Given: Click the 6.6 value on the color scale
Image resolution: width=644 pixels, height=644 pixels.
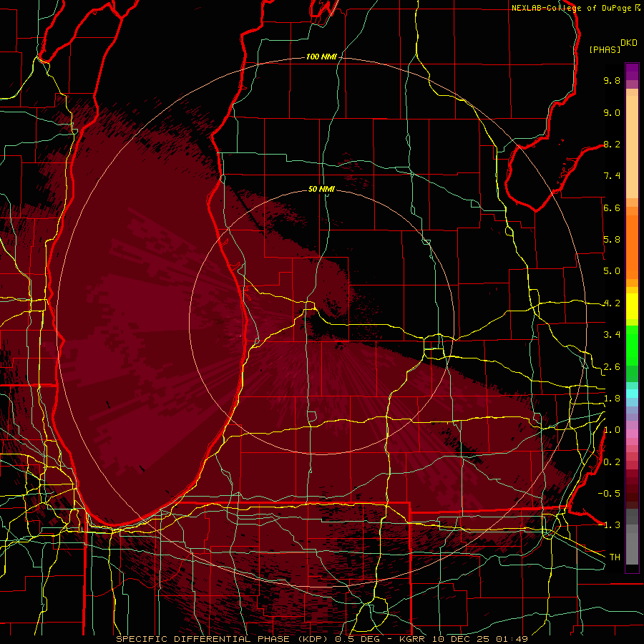Looking at the screenshot, I should pyautogui.click(x=612, y=208).
